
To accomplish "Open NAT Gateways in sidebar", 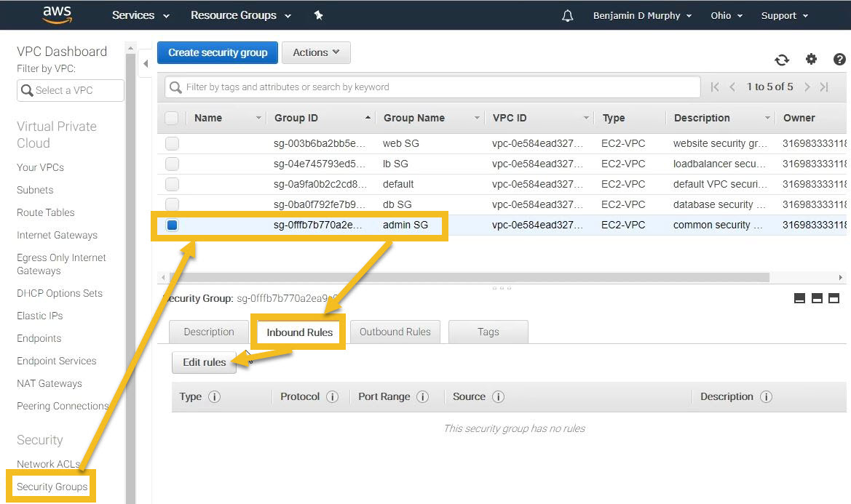I will [50, 384].
